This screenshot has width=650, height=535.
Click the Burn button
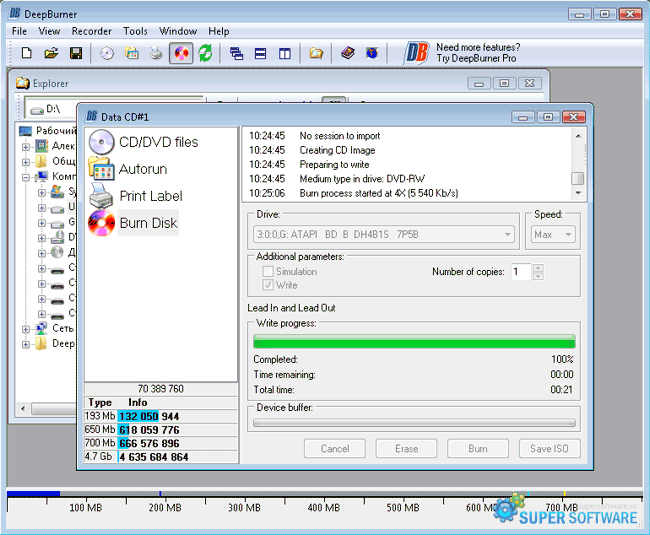pos(478,448)
